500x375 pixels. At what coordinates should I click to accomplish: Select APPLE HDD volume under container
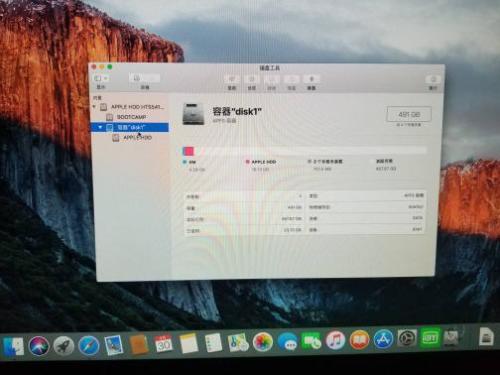138,138
